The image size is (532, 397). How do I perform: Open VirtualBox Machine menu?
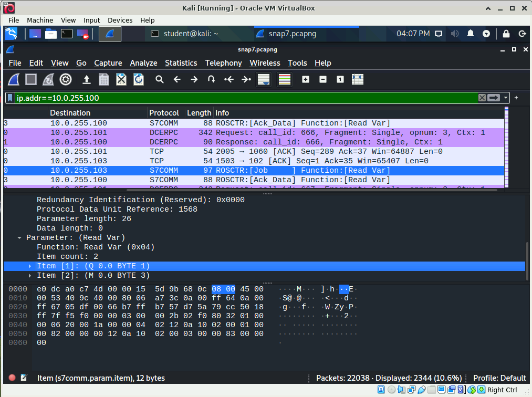point(40,20)
